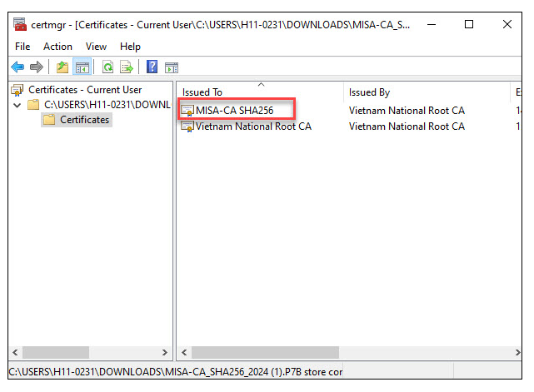This screenshot has height=392, width=534.
Task: Click right arrow of list pane scrollbar
Action: click(517, 353)
